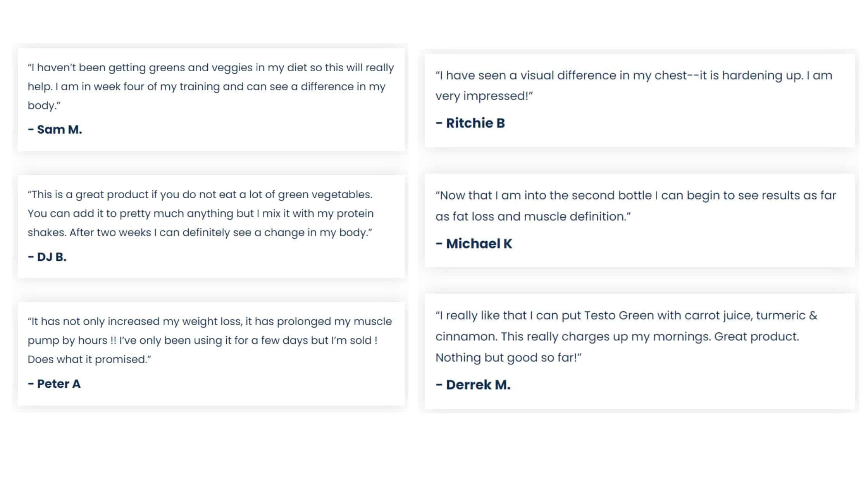Click the words 'Testo Green' in the review

[x=619, y=316]
